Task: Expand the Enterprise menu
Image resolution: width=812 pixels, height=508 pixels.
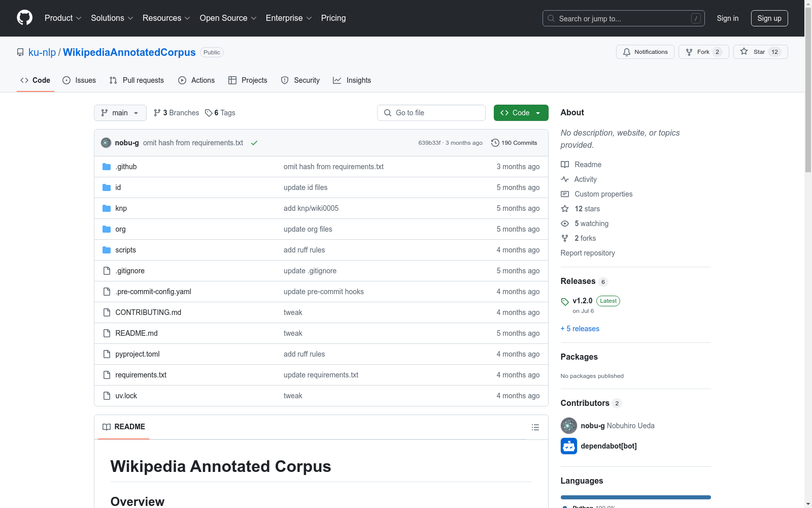Action: point(289,18)
